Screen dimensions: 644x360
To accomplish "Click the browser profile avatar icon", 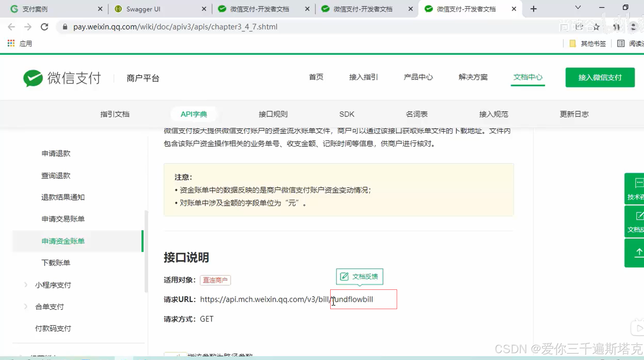I will pyautogui.click(x=633, y=27).
